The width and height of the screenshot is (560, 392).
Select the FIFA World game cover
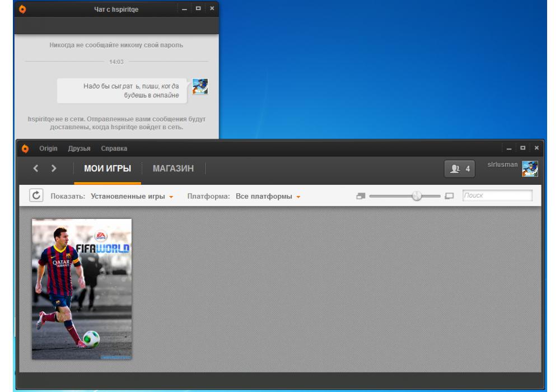point(82,288)
